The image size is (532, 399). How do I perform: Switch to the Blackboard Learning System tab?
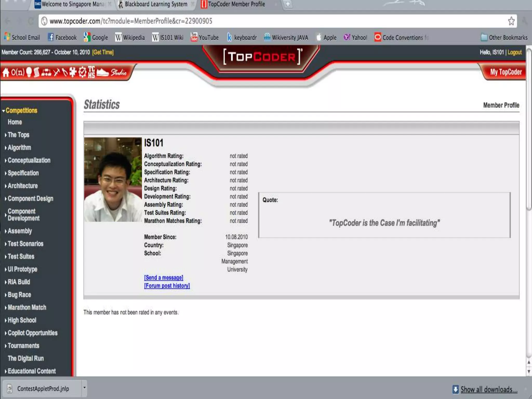pyautogui.click(x=156, y=4)
